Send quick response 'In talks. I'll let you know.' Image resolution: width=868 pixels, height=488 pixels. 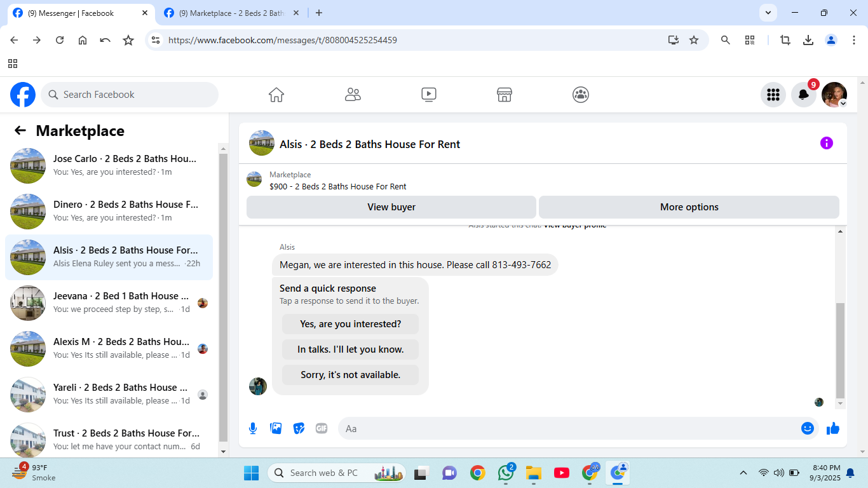[x=351, y=349]
